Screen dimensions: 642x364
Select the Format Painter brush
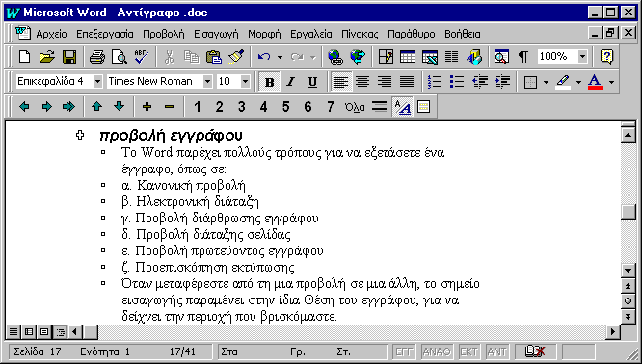tap(236, 57)
